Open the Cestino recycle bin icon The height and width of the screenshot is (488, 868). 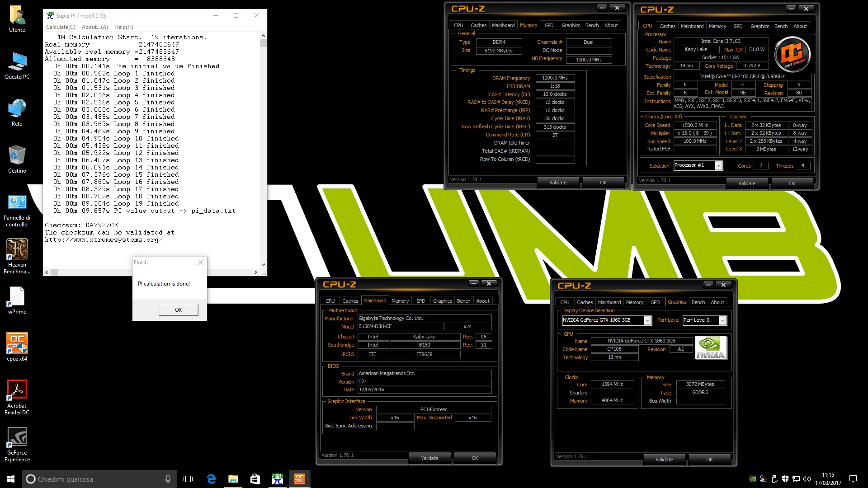pos(17,160)
